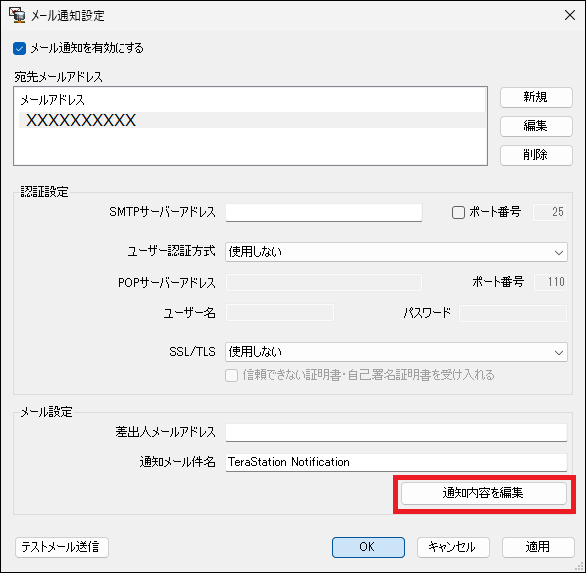This screenshot has width=586, height=573.
Task: Enable the SMTP ポート番号 checkbox
Action: (458, 212)
